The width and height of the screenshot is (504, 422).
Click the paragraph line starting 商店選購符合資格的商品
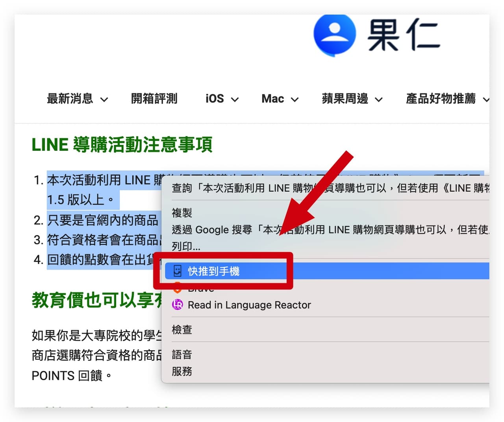(x=96, y=355)
